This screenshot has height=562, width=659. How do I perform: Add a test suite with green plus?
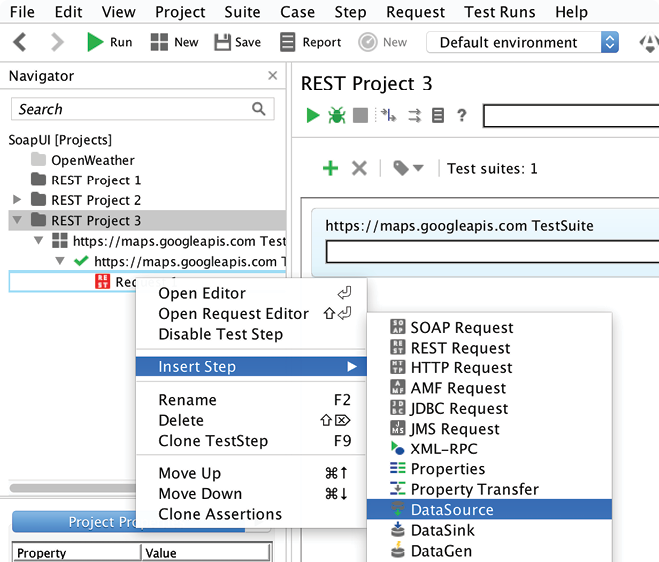click(330, 168)
